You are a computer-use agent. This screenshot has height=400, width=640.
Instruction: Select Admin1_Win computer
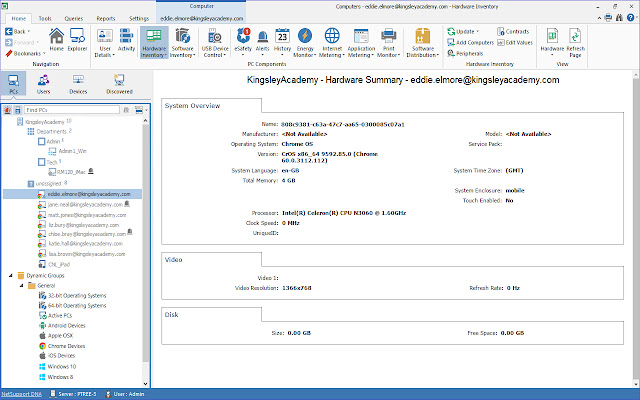point(67,151)
